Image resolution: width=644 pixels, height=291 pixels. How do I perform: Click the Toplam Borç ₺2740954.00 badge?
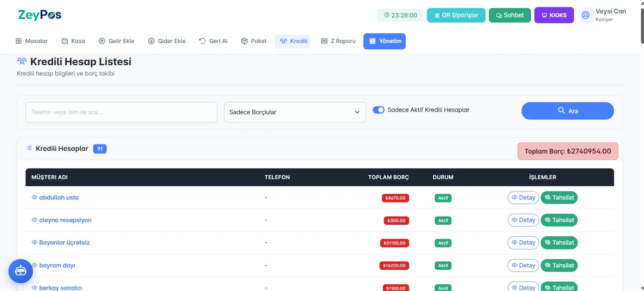tap(568, 151)
